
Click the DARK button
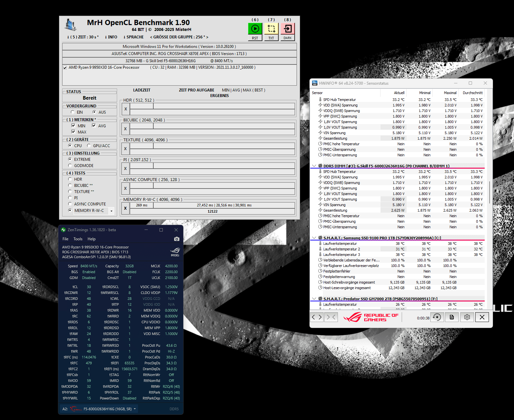pyautogui.click(x=287, y=38)
